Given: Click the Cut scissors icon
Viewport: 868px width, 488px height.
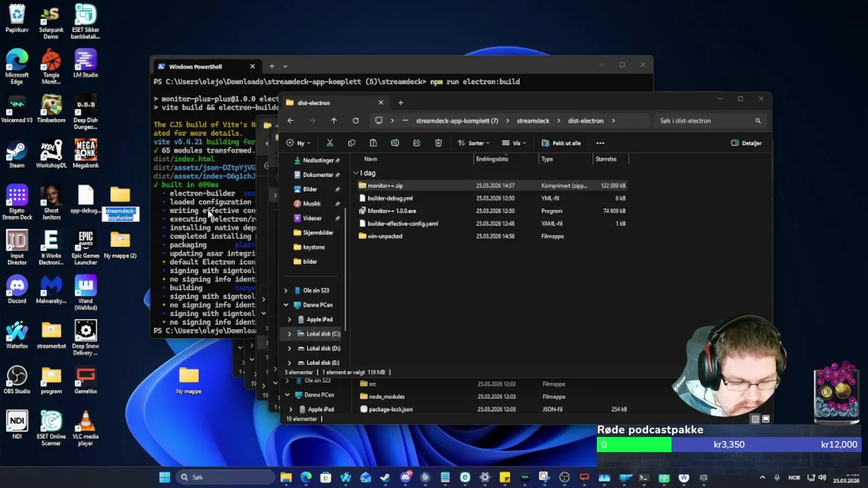Looking at the screenshot, I should click(330, 143).
